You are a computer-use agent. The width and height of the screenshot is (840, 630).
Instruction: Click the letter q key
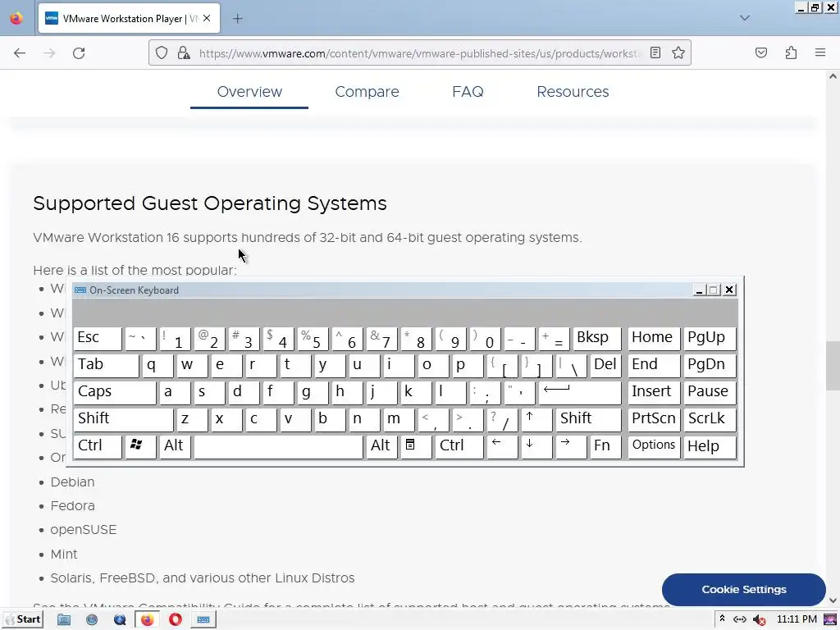[157, 365]
